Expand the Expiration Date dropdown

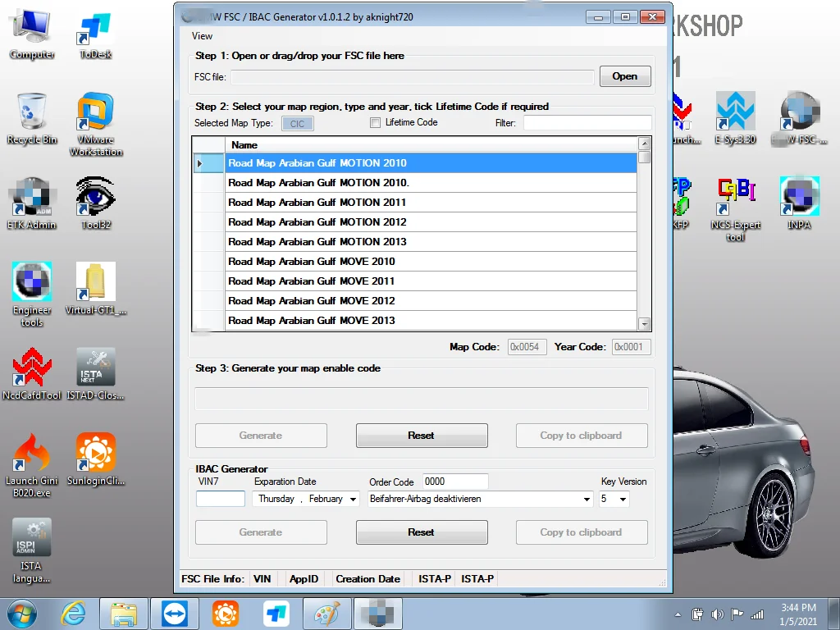pyautogui.click(x=353, y=500)
